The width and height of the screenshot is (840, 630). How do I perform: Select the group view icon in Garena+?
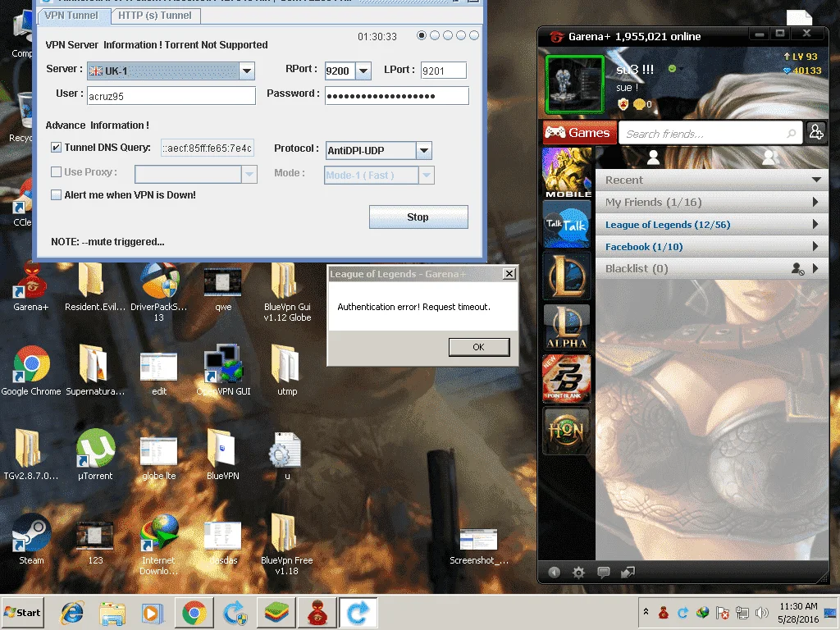coord(770,157)
